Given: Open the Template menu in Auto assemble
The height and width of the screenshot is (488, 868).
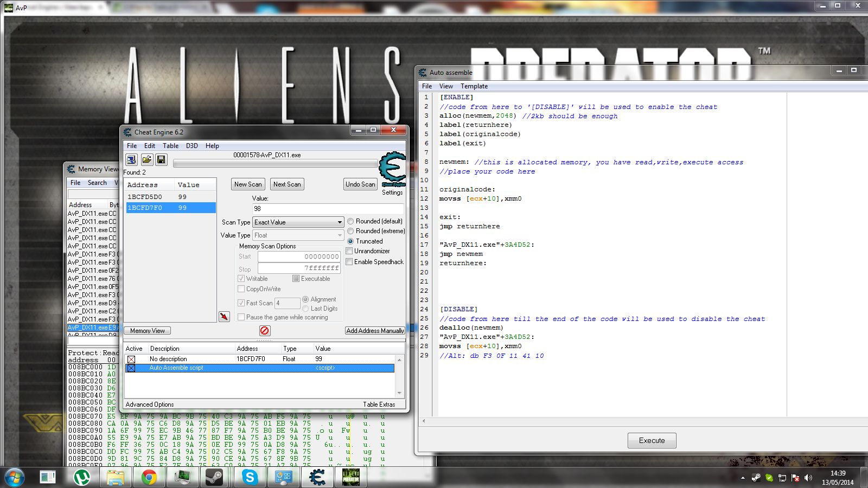Looking at the screenshot, I should point(474,86).
